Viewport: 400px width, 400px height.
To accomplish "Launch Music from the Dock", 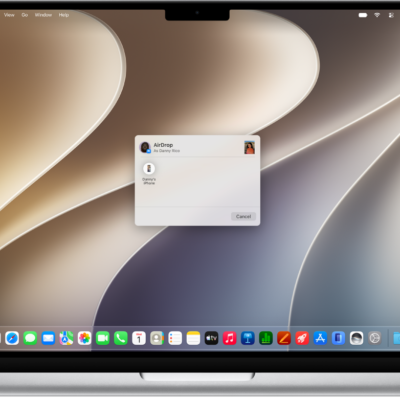I will point(229,338).
